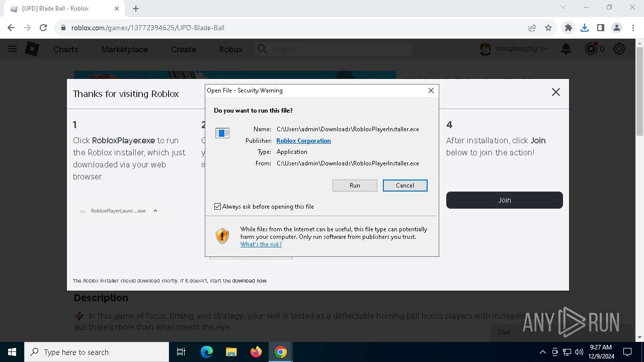644x362 pixels.
Task: Click the Join button
Action: coord(504,200)
